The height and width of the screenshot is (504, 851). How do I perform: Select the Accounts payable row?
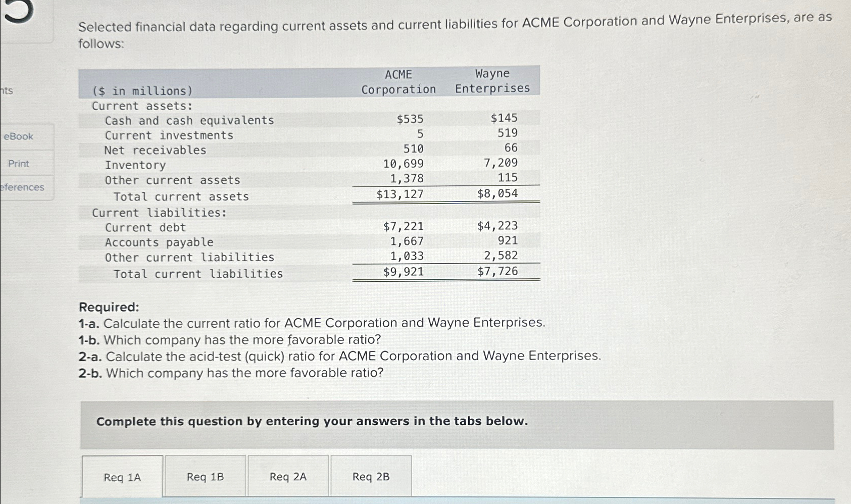coord(159,242)
